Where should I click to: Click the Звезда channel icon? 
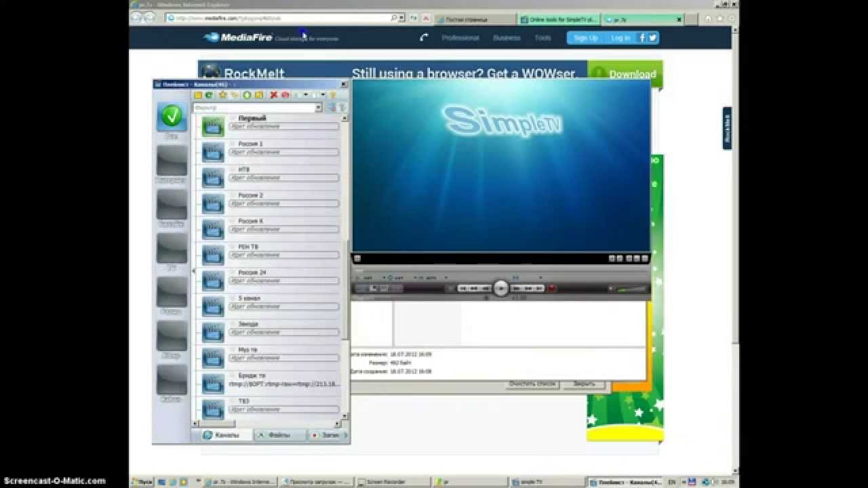coord(213,332)
